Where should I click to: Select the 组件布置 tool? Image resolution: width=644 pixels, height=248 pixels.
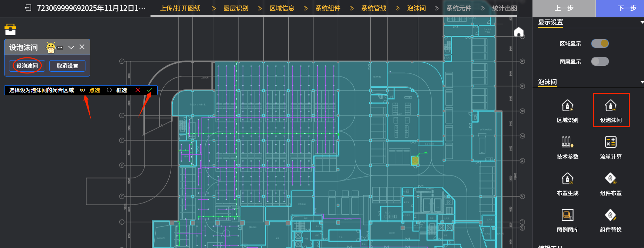tap(611, 179)
